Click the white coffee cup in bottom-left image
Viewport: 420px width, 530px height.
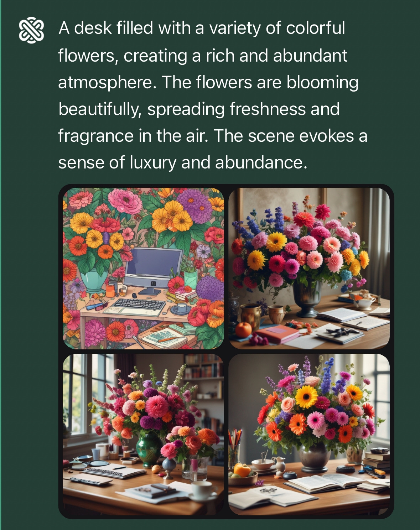pyautogui.click(x=202, y=490)
